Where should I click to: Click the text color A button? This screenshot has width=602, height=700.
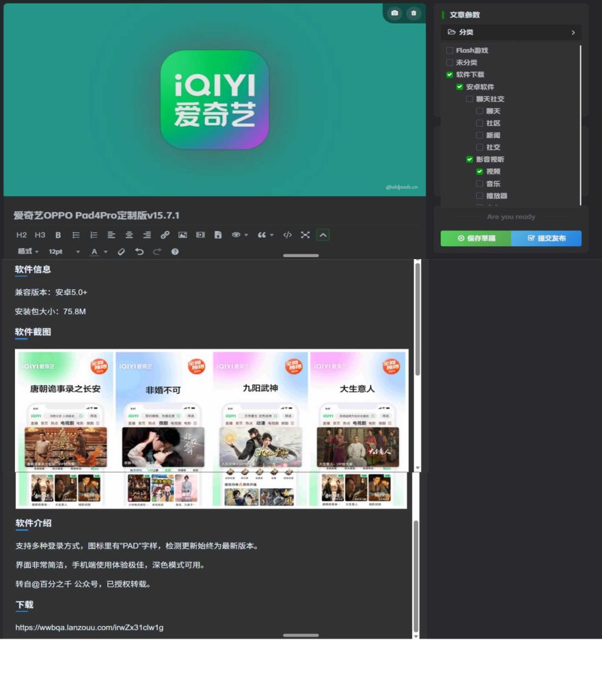94,252
